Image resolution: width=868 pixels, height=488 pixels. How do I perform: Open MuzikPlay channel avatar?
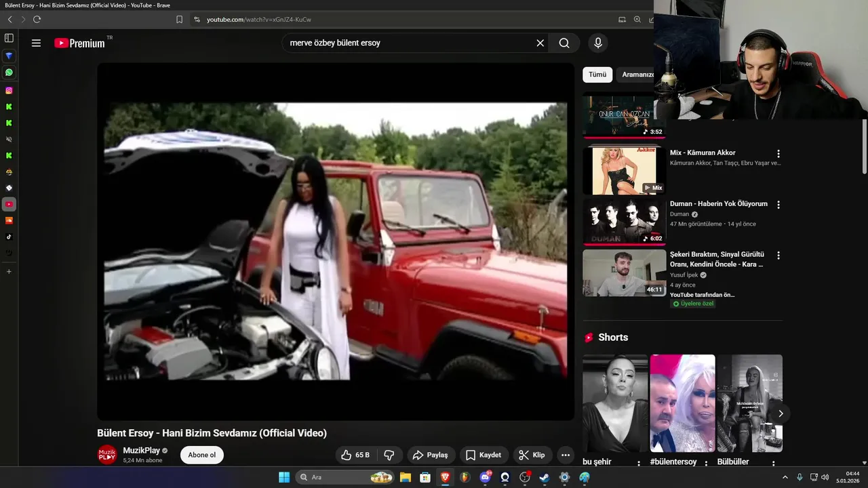107,455
